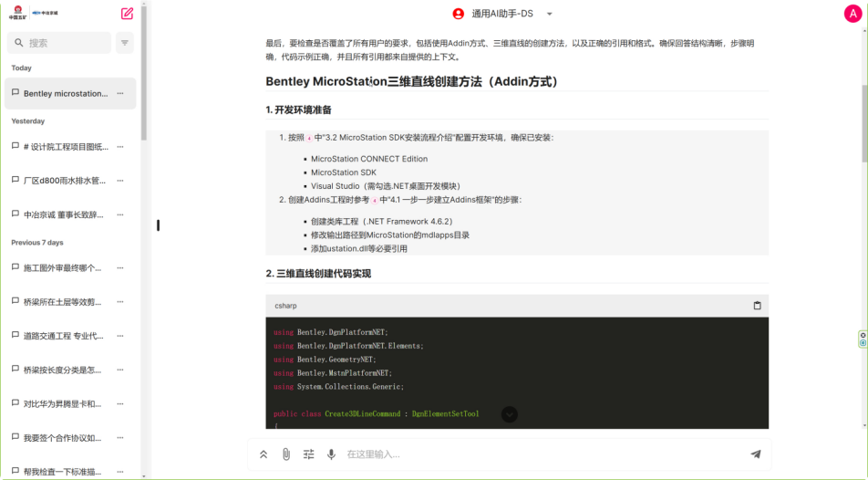This screenshot has height=480, width=868.
Task: Click first red citation marker after 按照
Action: coord(308,138)
